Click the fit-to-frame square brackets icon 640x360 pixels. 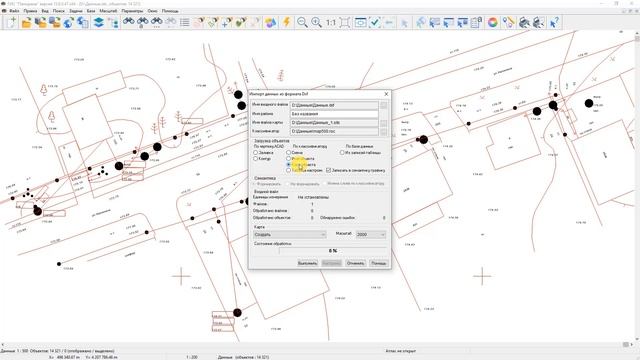(x=345, y=22)
